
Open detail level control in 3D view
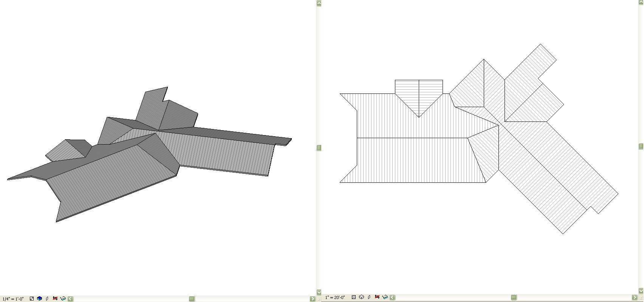[x=32, y=299]
